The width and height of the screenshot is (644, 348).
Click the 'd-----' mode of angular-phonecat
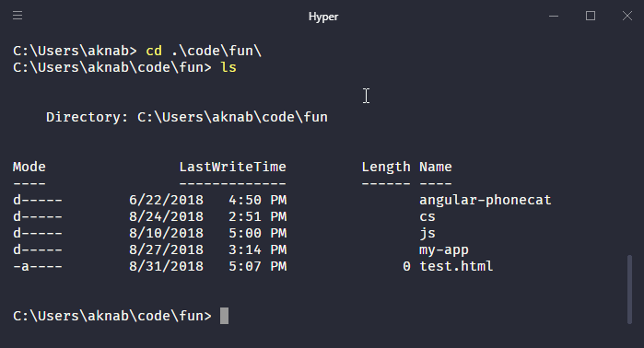38,200
